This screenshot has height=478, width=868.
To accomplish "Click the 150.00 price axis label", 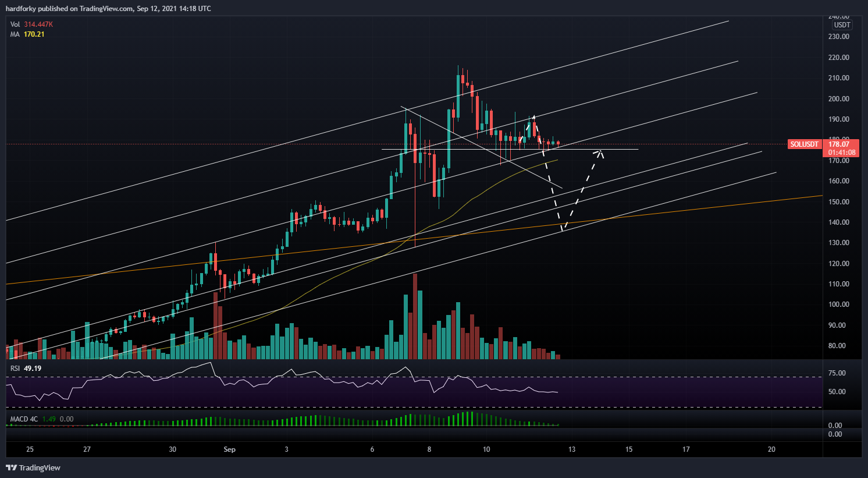I will (x=838, y=202).
